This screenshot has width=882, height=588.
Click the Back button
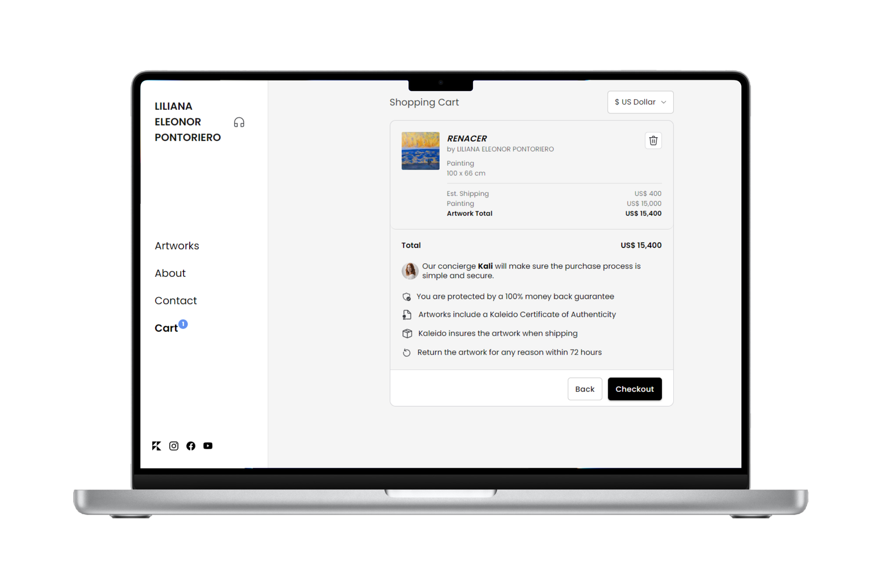[x=583, y=389]
